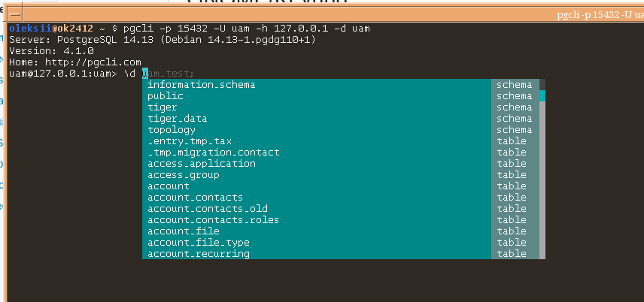Image resolution: width=644 pixels, height=302 pixels.
Task: Choose the public schema suggestion
Action: click(x=166, y=96)
